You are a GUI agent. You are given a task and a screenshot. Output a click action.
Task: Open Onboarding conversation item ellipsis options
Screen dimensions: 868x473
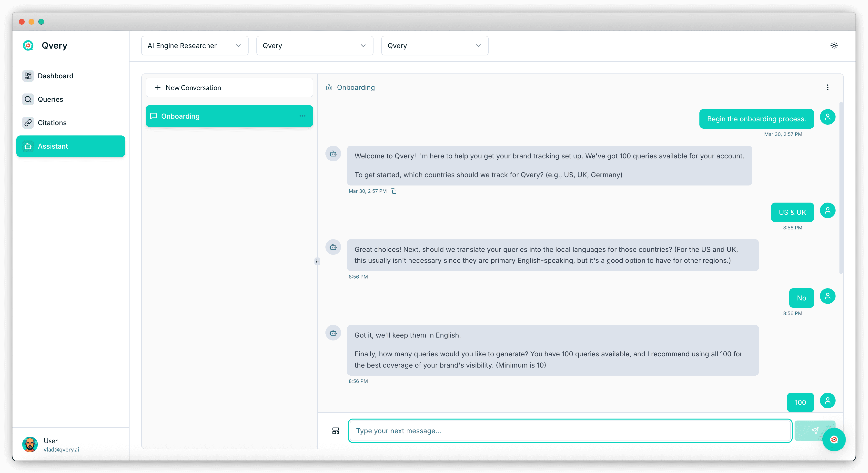click(302, 116)
